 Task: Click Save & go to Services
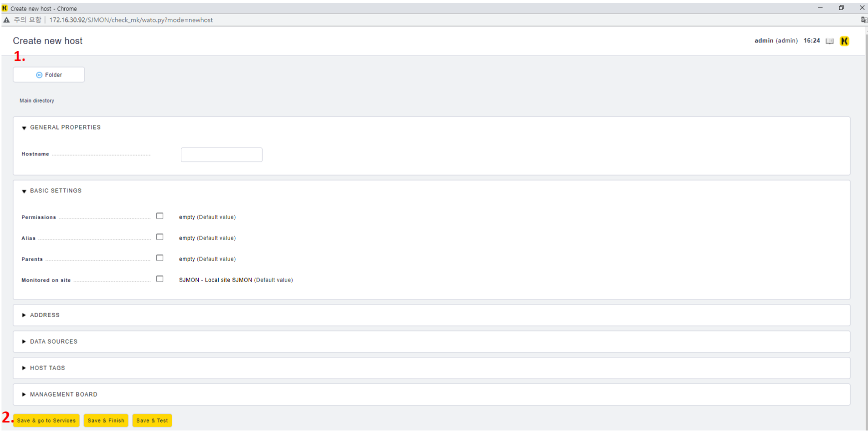(46, 420)
